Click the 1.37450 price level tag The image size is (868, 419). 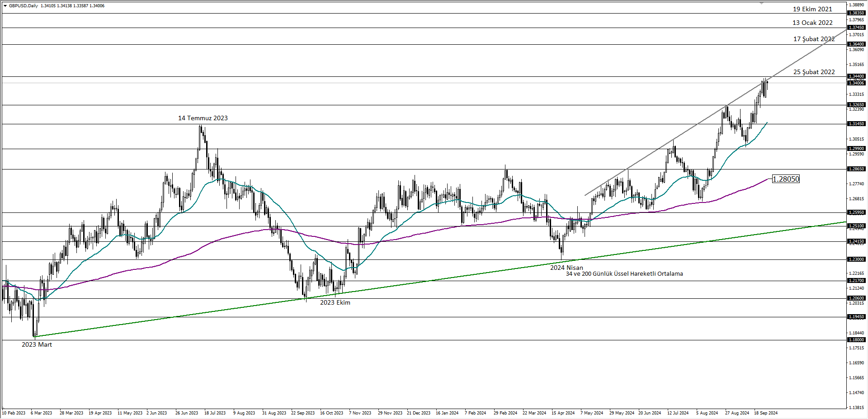[x=856, y=28]
